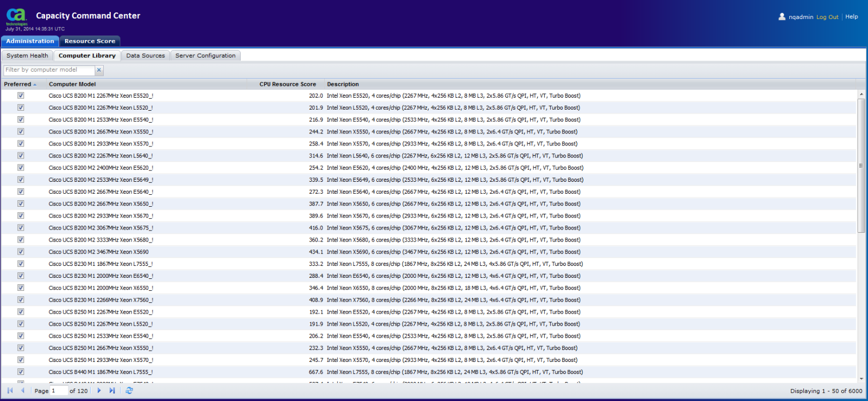Click the CPU score value 667.6
The width and height of the screenshot is (868, 401).
(316, 372)
